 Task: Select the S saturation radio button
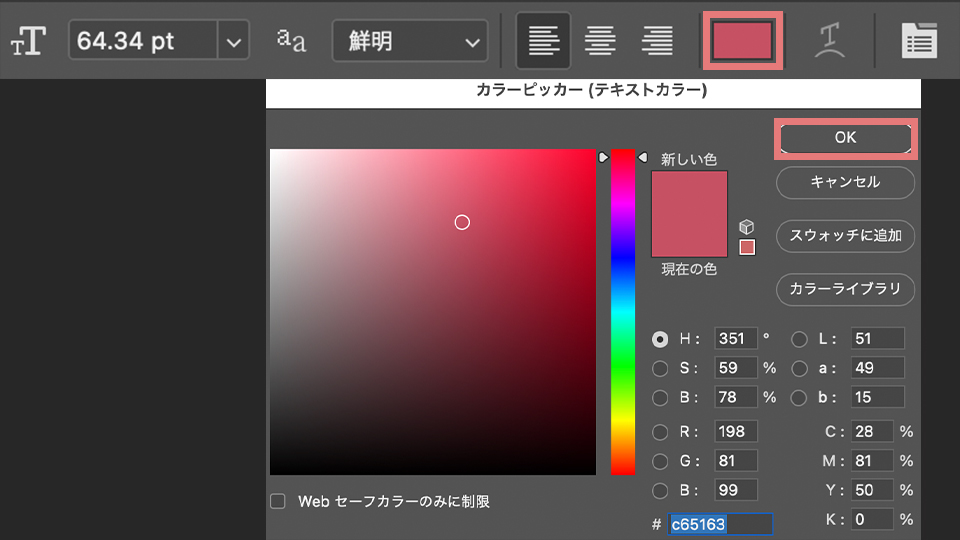[x=660, y=368]
